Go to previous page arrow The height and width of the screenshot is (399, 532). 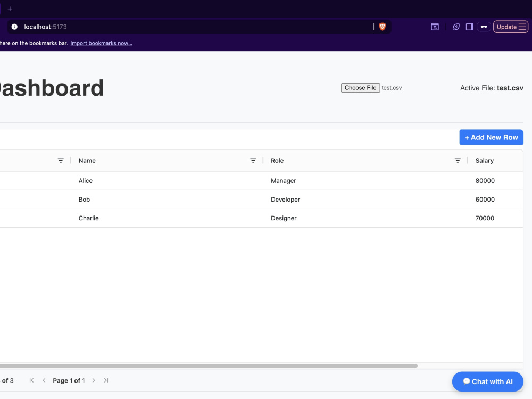[44, 380]
